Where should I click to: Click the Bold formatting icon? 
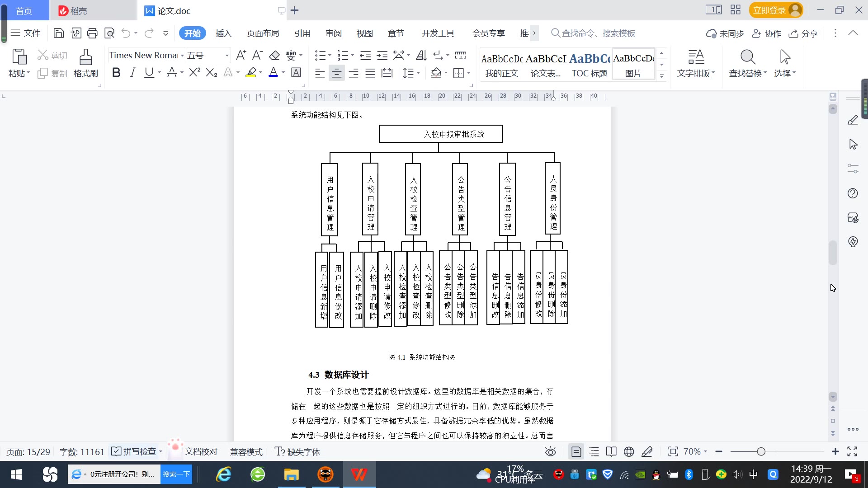[x=116, y=73]
